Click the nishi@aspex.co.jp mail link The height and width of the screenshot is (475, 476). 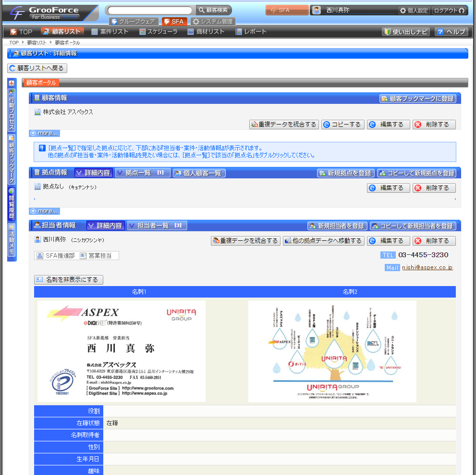427,267
